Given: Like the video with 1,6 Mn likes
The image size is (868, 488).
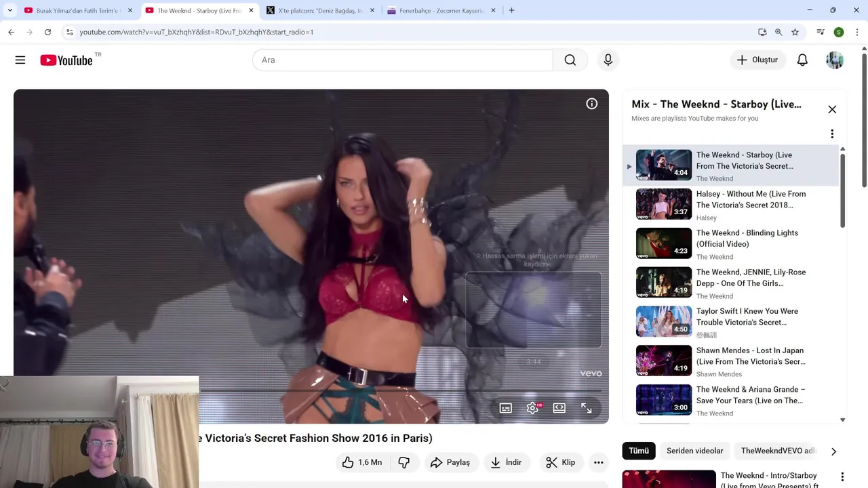Looking at the screenshot, I should click(x=363, y=462).
